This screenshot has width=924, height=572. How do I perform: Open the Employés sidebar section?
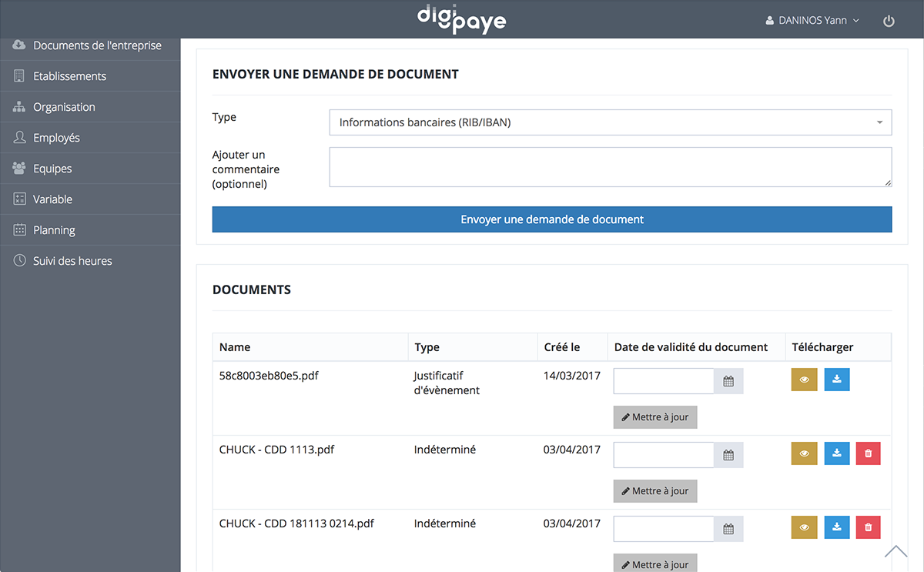pos(56,138)
